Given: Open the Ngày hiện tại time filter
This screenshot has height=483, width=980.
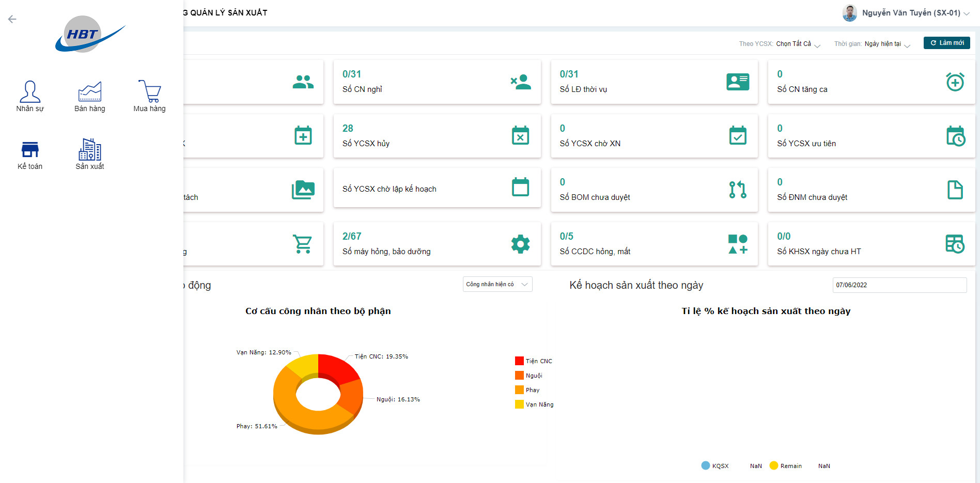Looking at the screenshot, I should tap(883, 43).
